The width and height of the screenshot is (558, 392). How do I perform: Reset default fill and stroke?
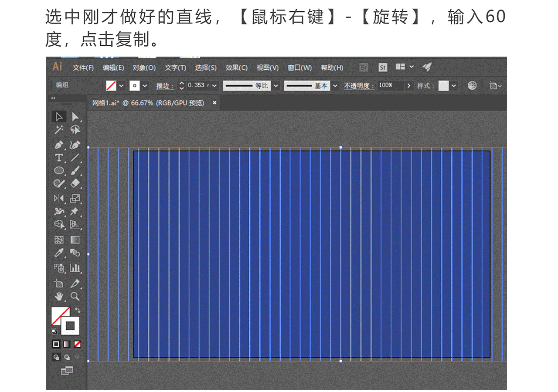pos(54,331)
